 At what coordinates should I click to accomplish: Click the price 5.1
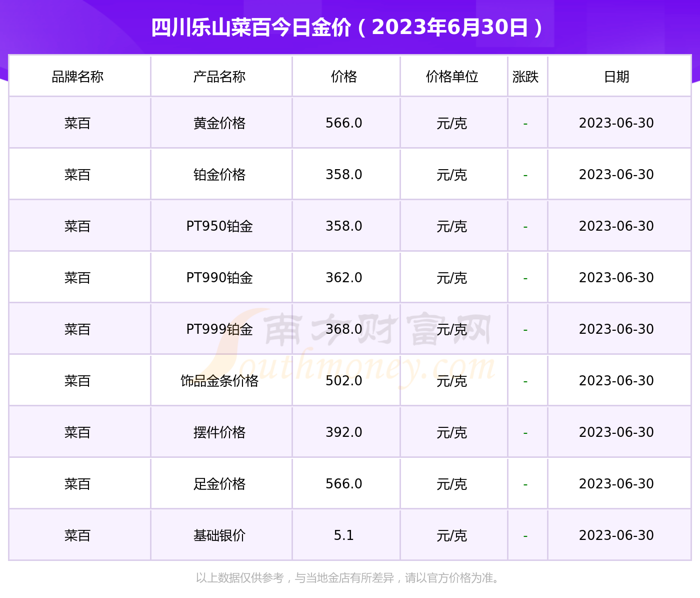[344, 535]
